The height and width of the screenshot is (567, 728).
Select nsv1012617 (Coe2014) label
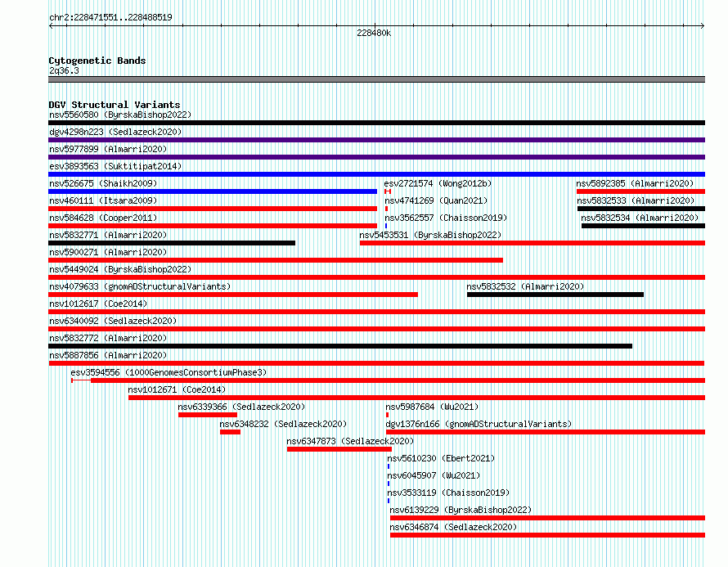click(98, 304)
